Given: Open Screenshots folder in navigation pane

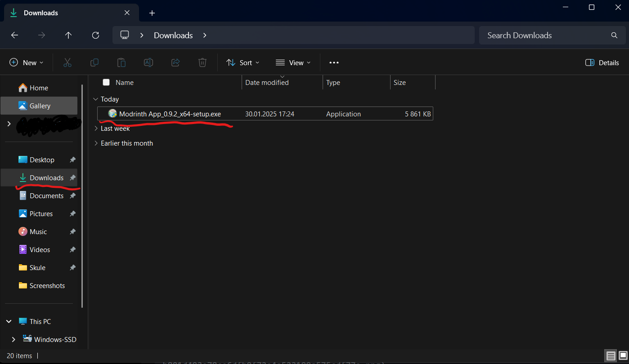Looking at the screenshot, I should point(39,286).
